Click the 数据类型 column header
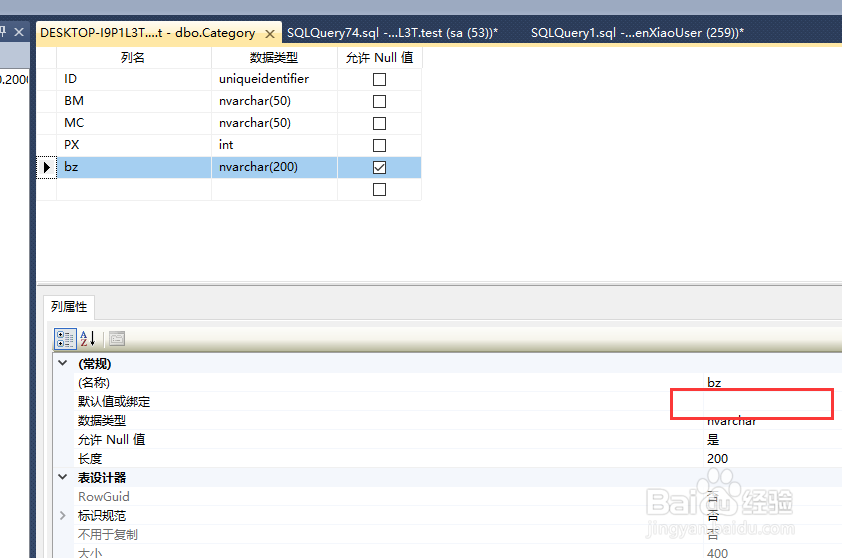 click(x=274, y=57)
